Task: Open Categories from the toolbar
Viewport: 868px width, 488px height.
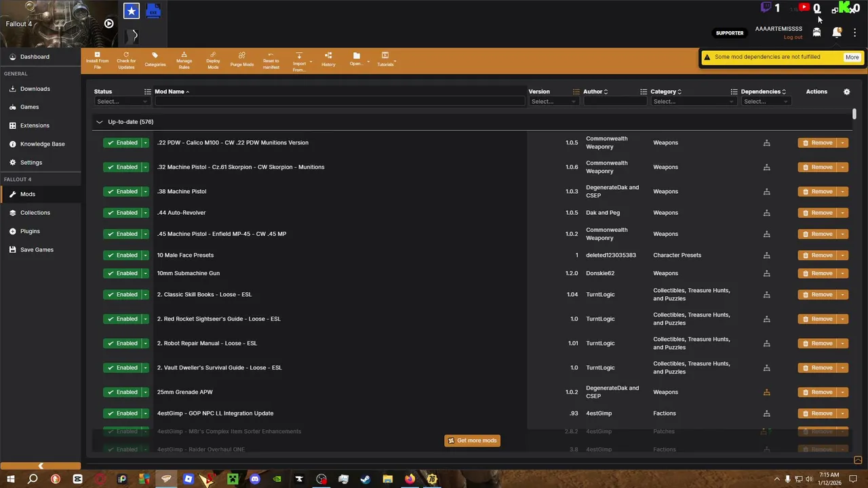Action: [x=155, y=60]
